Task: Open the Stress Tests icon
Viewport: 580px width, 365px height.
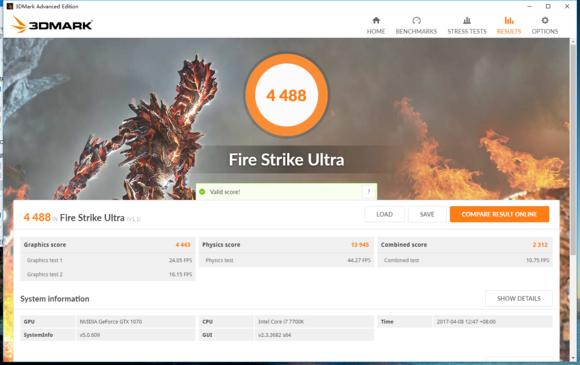Action: (x=467, y=20)
